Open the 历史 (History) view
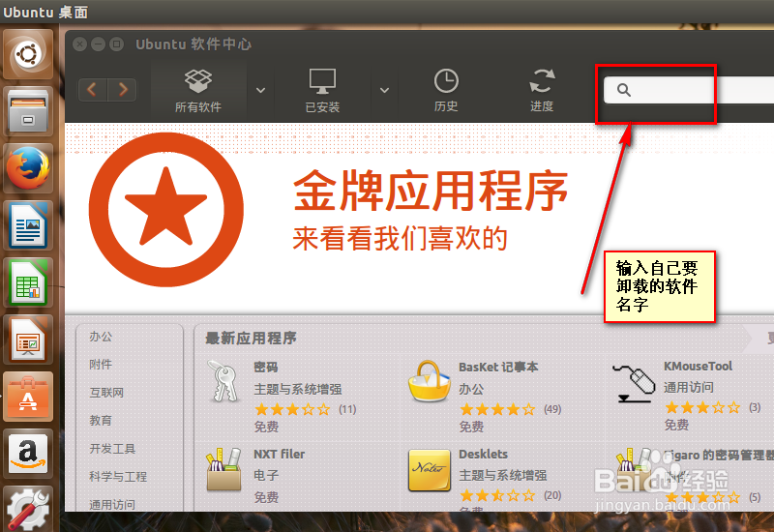 point(446,91)
